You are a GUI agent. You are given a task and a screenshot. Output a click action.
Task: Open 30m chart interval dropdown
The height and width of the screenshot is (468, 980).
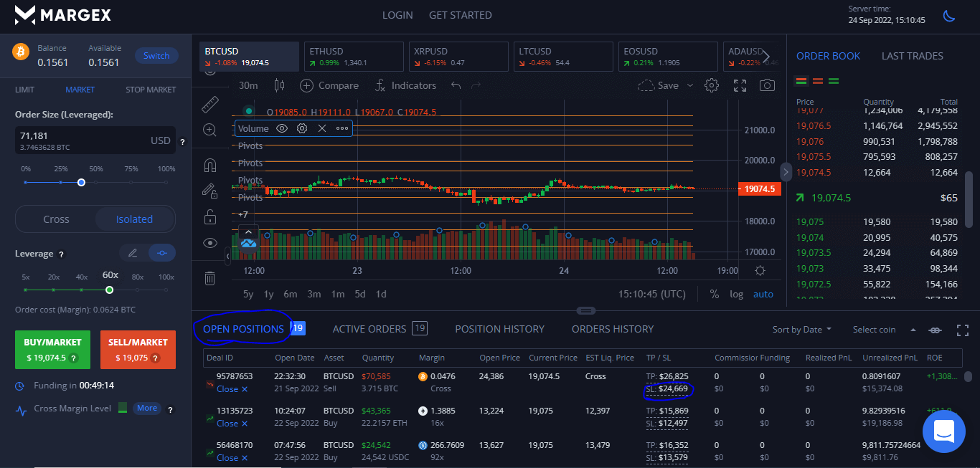pos(248,85)
